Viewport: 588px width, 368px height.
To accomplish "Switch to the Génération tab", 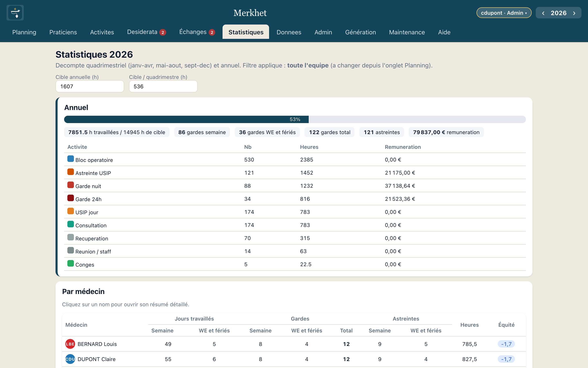I will (360, 32).
